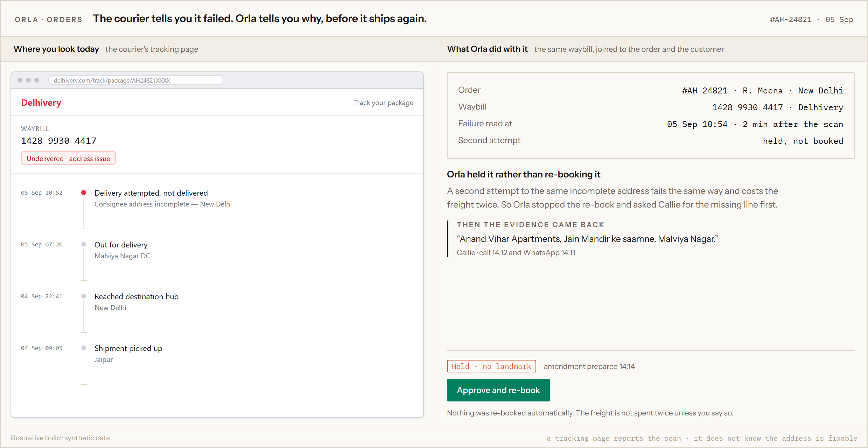868x448 pixels.
Task: Click the Held · no landmark status tag
Action: click(x=491, y=366)
